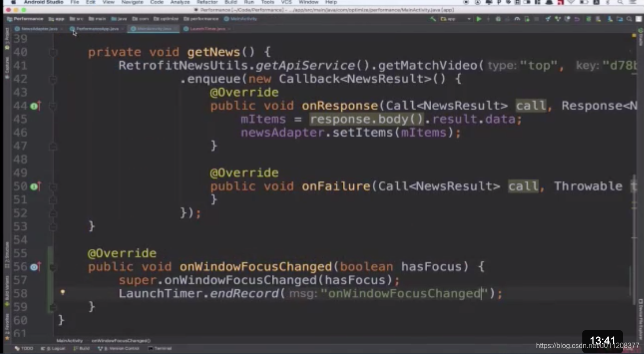Click MainActivity in the bottom editor breadcrumb
The height and width of the screenshot is (354, 644).
click(70, 341)
